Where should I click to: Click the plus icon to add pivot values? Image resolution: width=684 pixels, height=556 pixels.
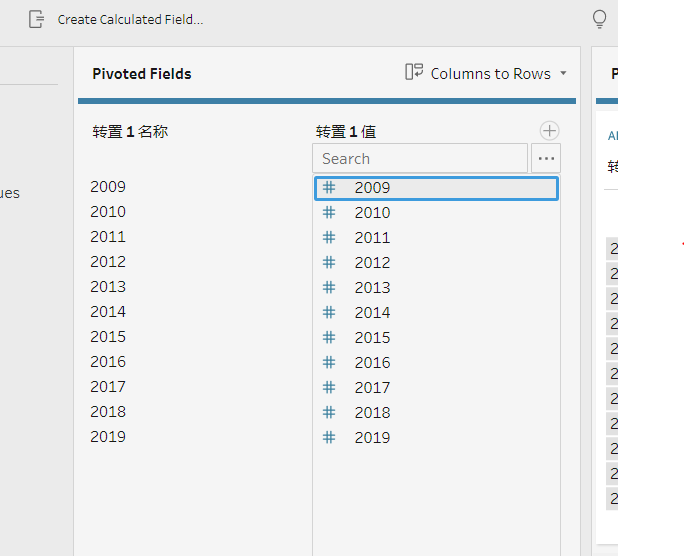pyautogui.click(x=549, y=131)
